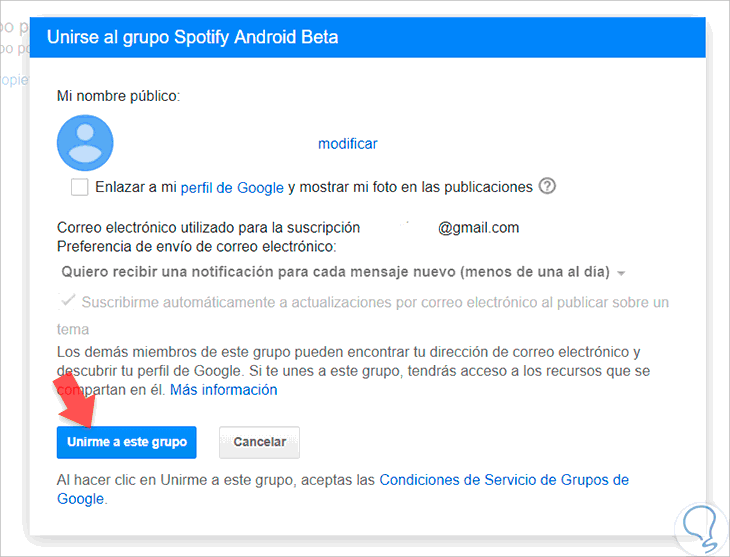Image resolution: width=730 pixels, height=557 pixels.
Task: Click the 'Cancelar' button
Action: pos(259,442)
